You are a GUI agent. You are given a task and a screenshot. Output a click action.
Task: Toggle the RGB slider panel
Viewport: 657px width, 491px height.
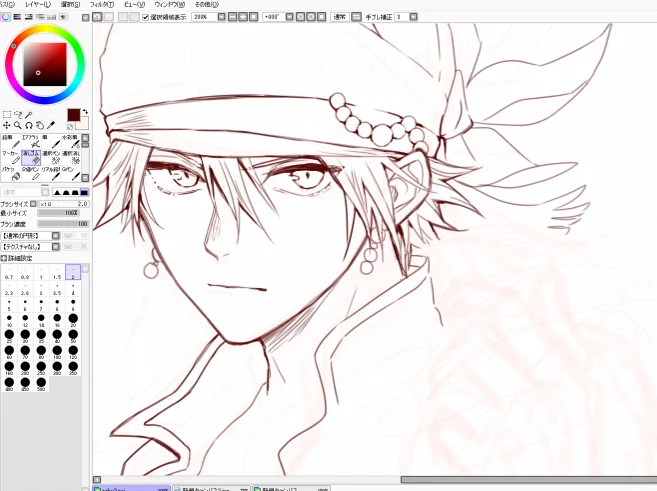click(x=17, y=17)
